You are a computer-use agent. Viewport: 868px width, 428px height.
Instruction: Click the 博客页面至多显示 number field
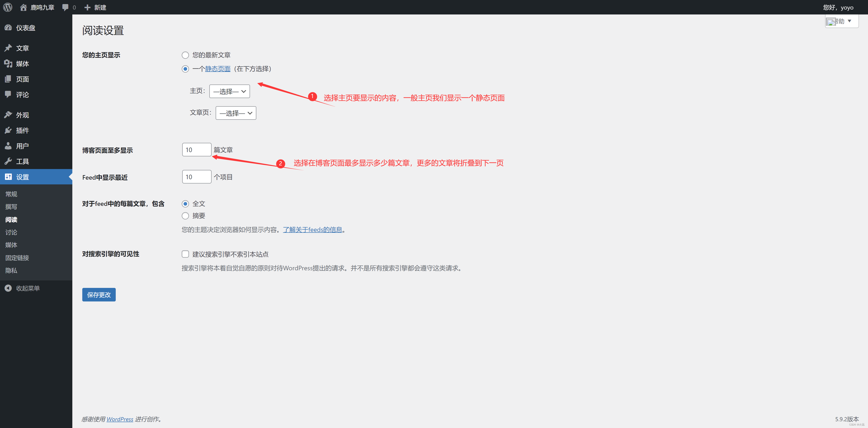click(x=197, y=150)
